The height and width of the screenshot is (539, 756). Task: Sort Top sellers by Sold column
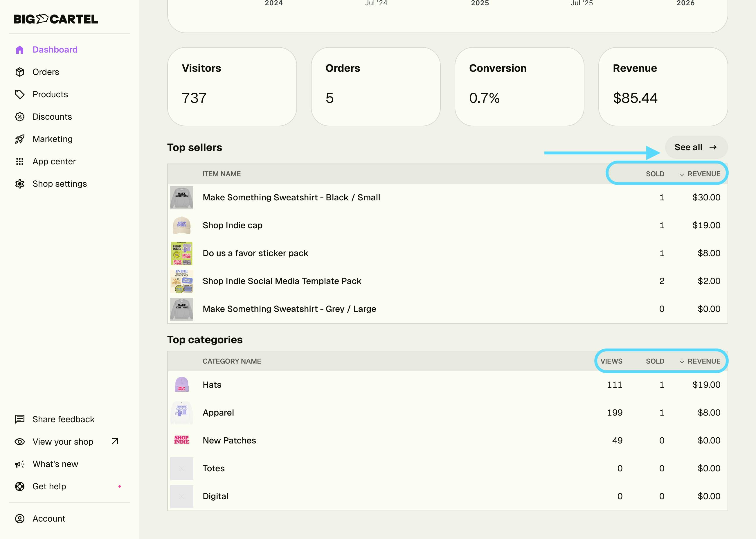655,174
